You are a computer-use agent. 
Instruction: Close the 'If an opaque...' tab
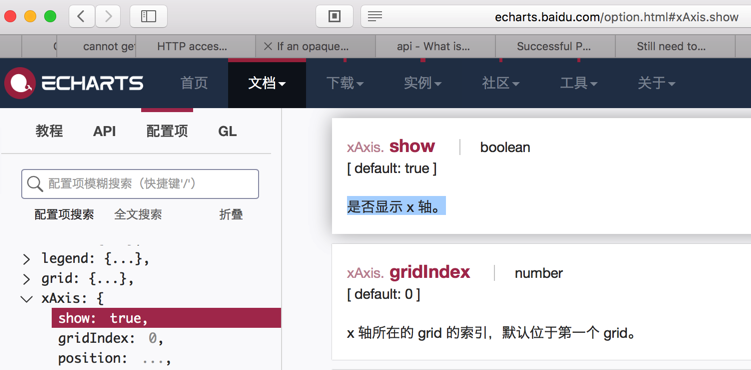[x=268, y=46]
